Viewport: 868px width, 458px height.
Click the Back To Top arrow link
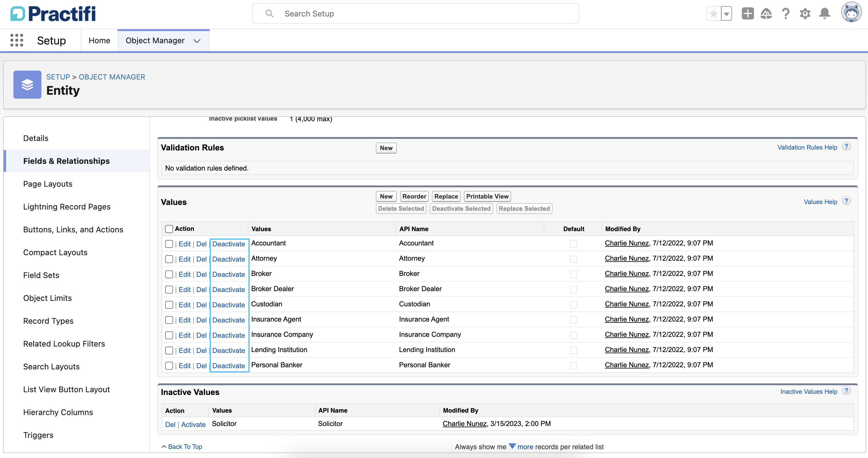182,446
